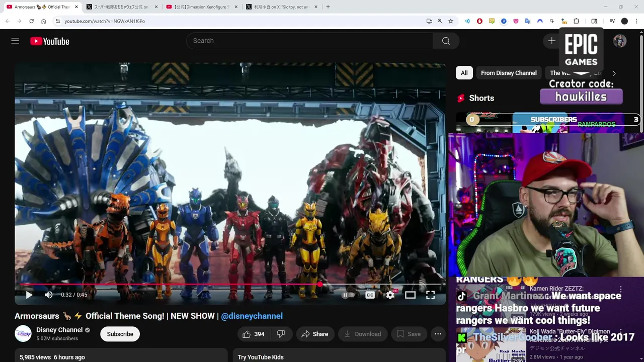
Task: Bookmark this page with the star
Action: point(451,21)
